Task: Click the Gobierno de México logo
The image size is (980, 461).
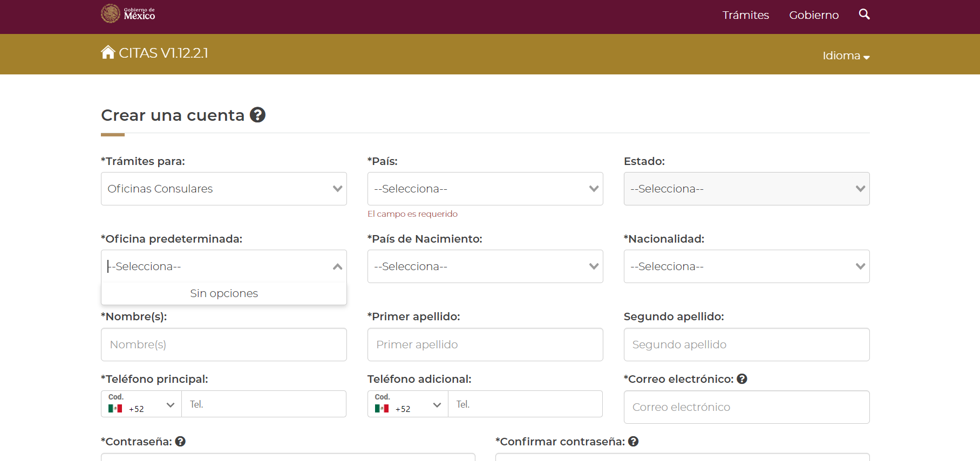Action: point(128,14)
